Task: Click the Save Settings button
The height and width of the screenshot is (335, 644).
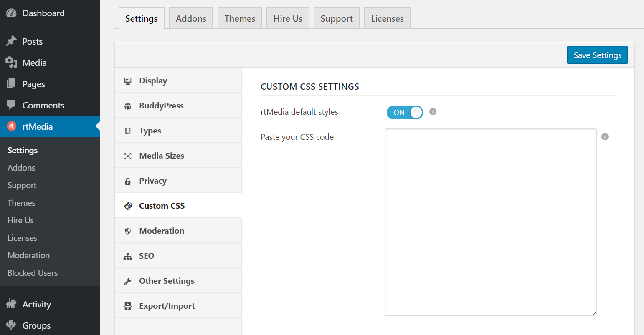Action: [x=597, y=55]
